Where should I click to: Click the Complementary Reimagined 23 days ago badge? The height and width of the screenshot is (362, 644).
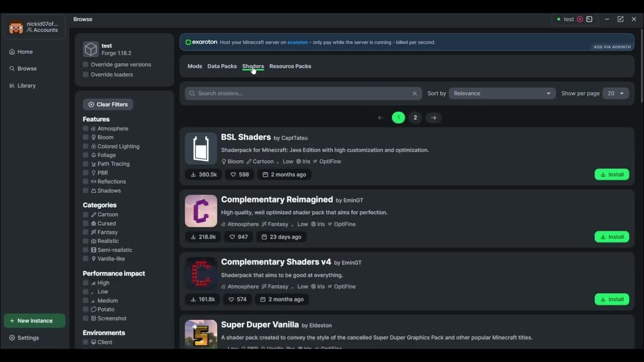point(282,237)
